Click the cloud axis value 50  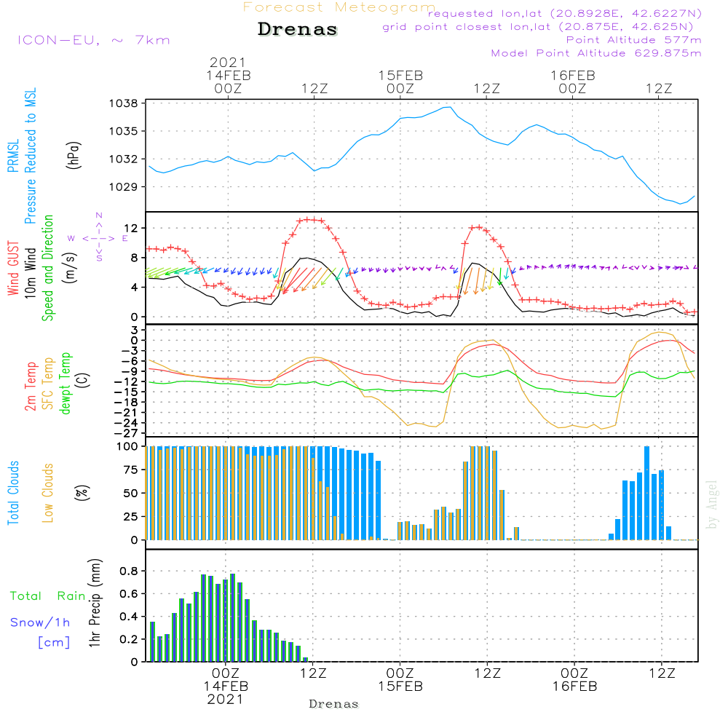pos(131,494)
